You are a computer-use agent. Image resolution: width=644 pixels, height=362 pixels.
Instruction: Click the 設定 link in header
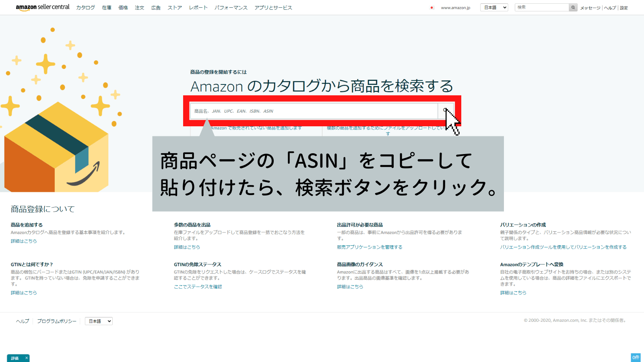coord(624,8)
